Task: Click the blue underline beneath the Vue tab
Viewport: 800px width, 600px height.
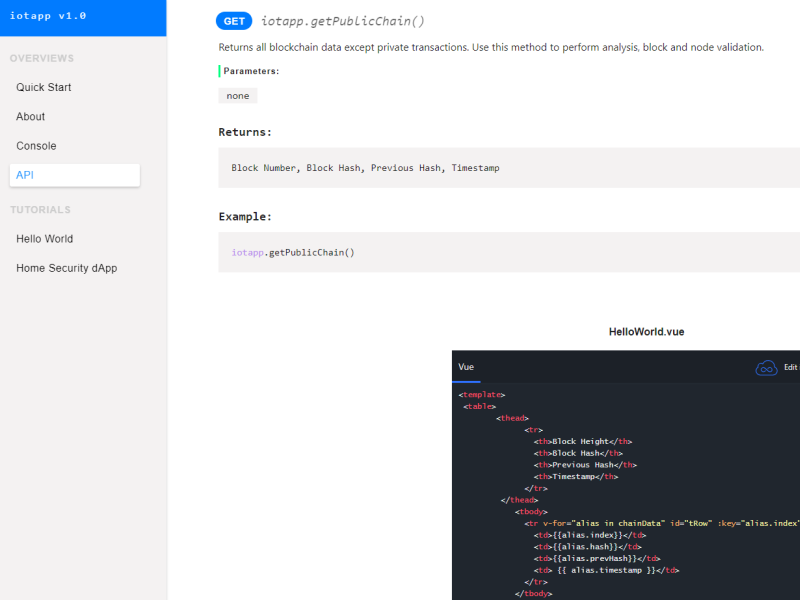Action: (x=465, y=381)
